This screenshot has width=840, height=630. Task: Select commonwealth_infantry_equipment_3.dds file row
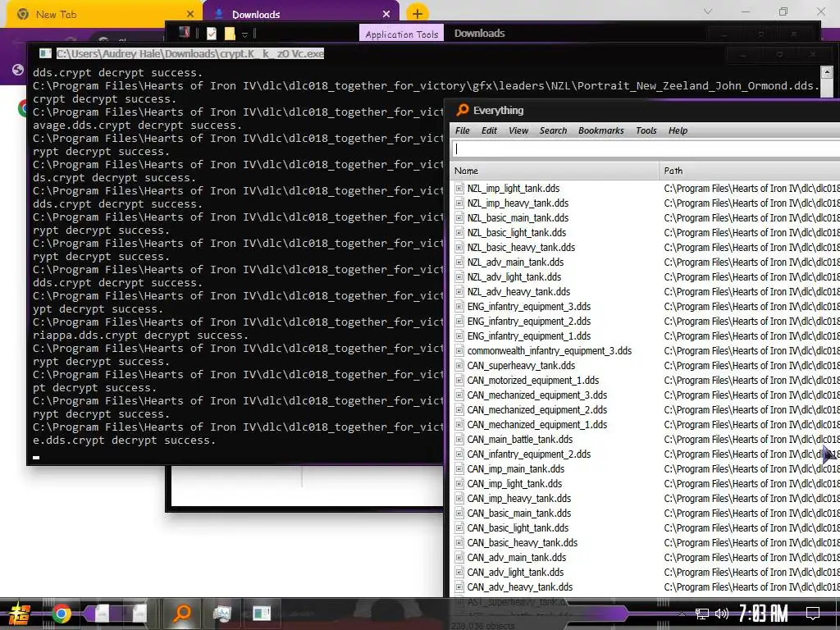(645, 351)
